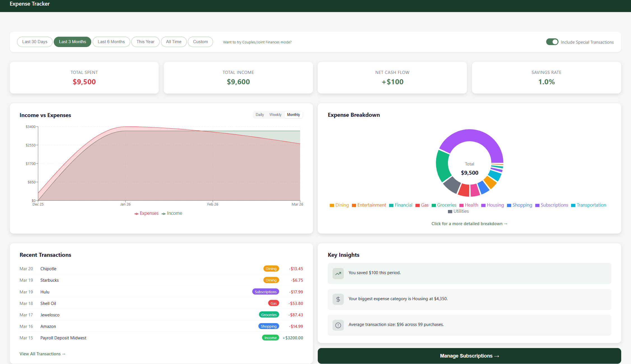
Task: Select the Last 30 Days filter
Action: pos(35,42)
